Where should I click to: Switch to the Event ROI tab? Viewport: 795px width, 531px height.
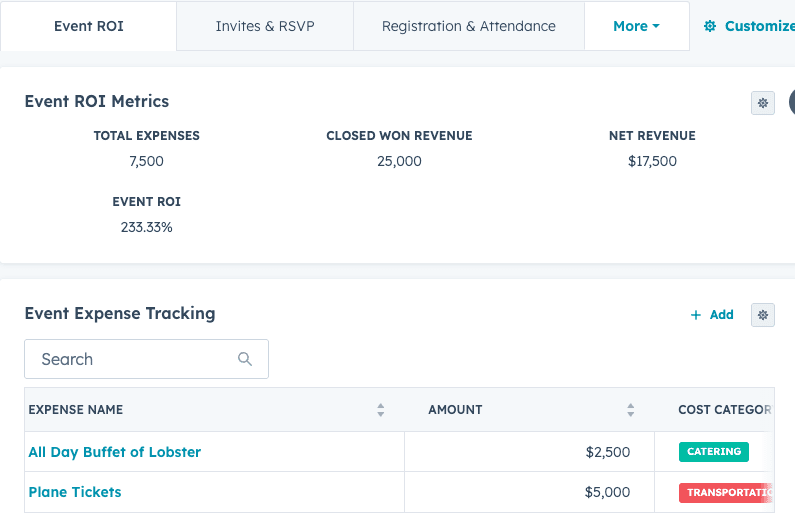(x=89, y=26)
